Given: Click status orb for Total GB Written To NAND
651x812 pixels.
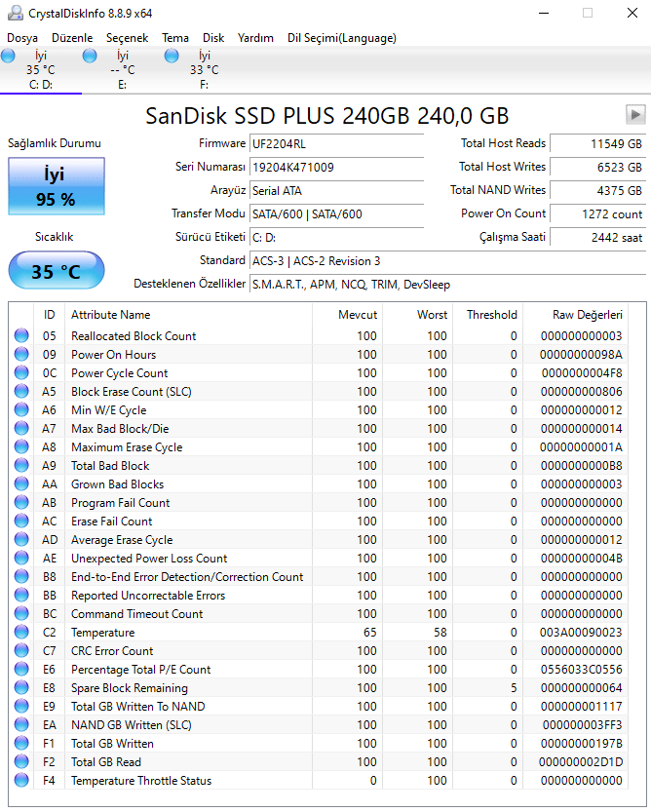Looking at the screenshot, I should pos(21,706).
